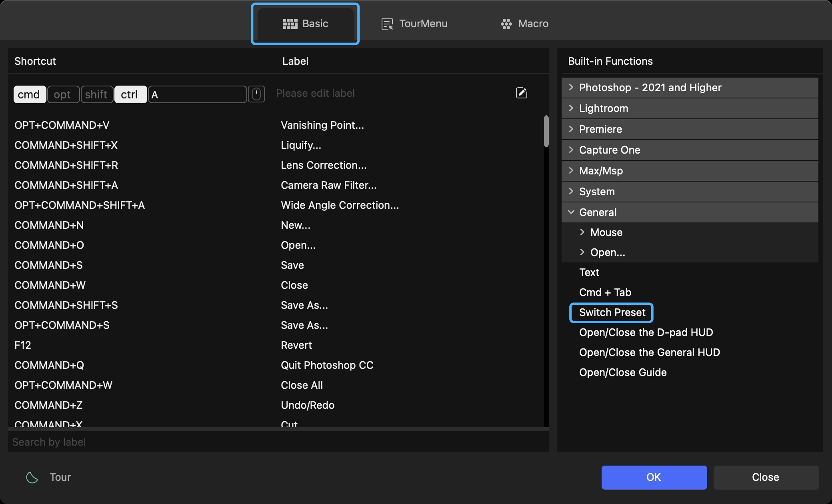Select the Open... row with COMMAND+O
The image size is (832, 504).
[x=276, y=245]
